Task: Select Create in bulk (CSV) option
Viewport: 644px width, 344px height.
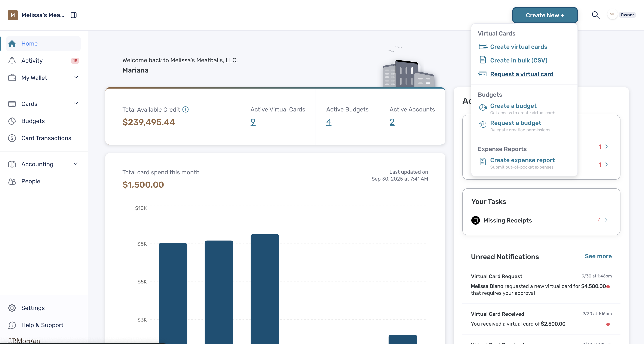Action: (518, 60)
